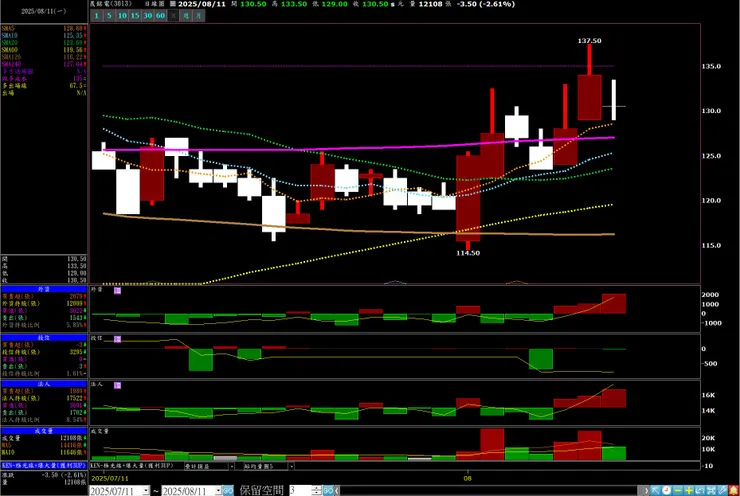
Task: Select the daily chart interval button
Action: point(173,16)
